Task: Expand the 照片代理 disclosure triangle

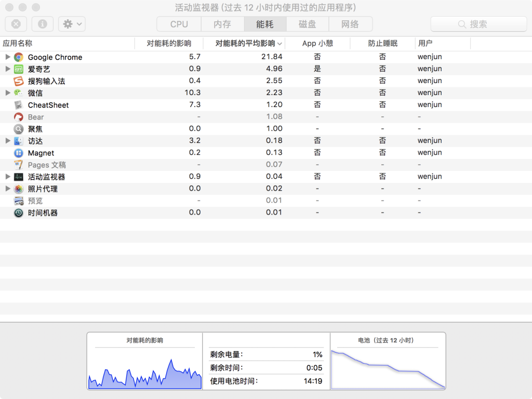Action: 8,189
